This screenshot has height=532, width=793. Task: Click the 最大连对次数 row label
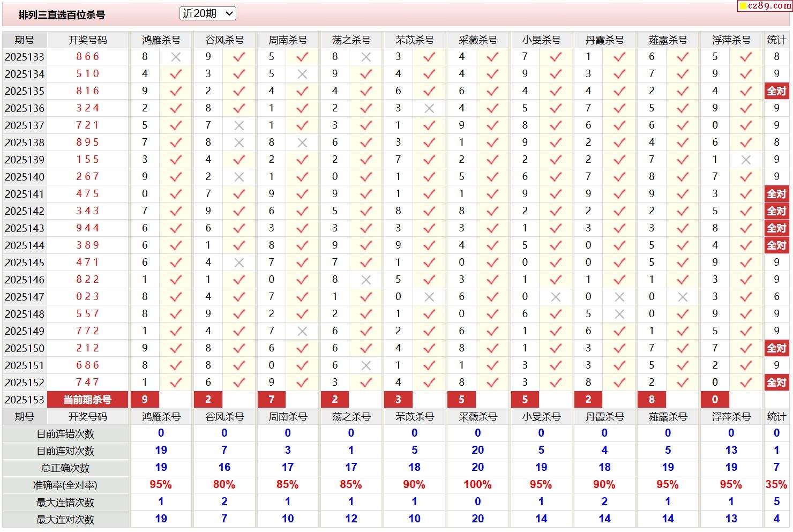click(65, 520)
